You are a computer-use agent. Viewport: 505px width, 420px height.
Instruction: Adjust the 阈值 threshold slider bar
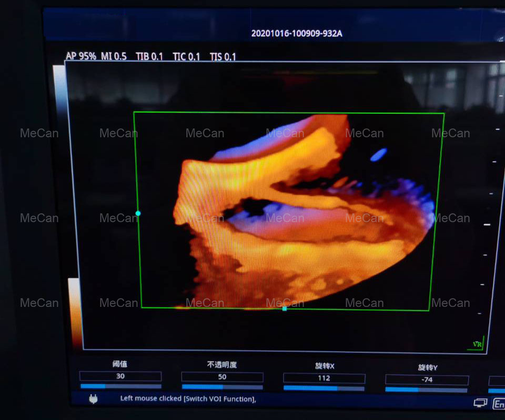[x=121, y=386]
